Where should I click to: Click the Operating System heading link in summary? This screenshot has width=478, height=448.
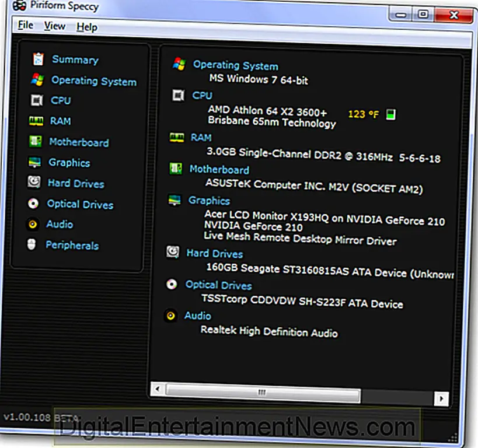point(236,65)
